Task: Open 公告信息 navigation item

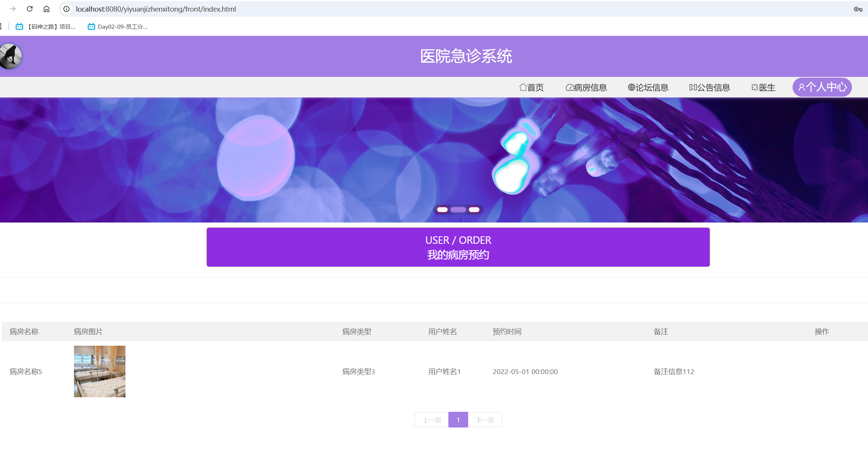Action: pyautogui.click(x=709, y=87)
